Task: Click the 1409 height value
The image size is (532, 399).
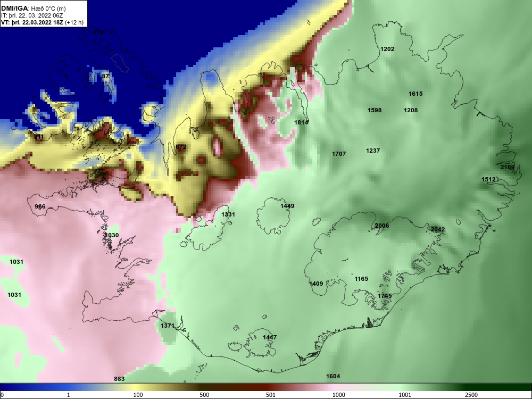Action: (x=316, y=284)
